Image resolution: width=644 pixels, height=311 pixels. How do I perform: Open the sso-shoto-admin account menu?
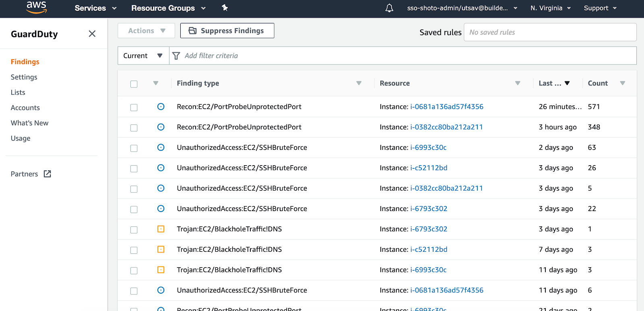(462, 8)
